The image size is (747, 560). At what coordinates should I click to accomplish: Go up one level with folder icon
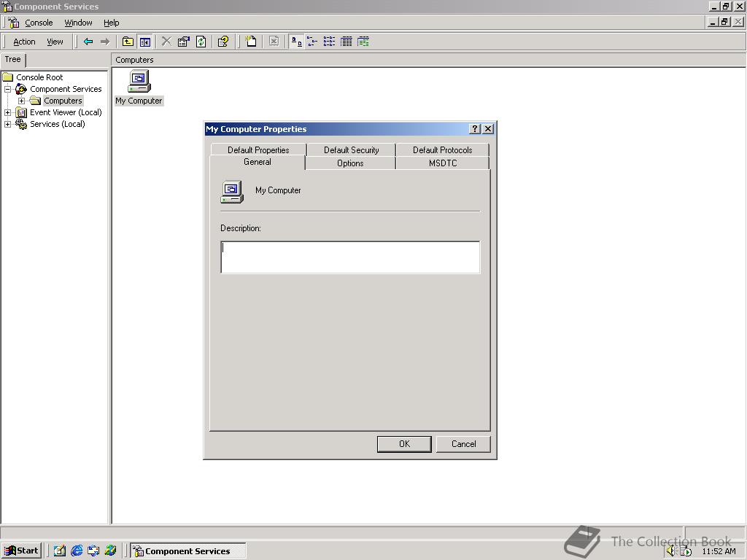(x=128, y=42)
